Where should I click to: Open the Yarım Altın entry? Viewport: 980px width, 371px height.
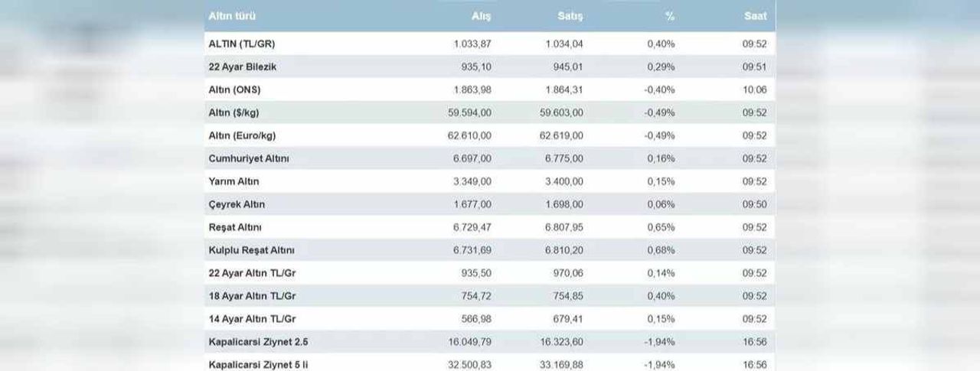coord(234,181)
